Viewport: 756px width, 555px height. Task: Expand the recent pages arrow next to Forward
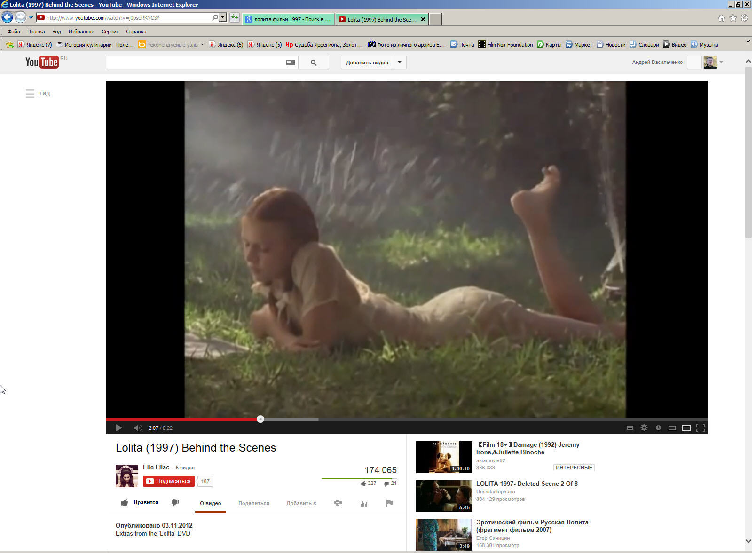pos(31,18)
